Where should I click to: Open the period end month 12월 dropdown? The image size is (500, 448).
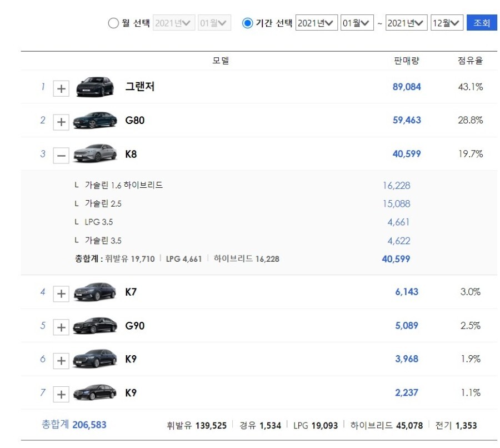447,23
